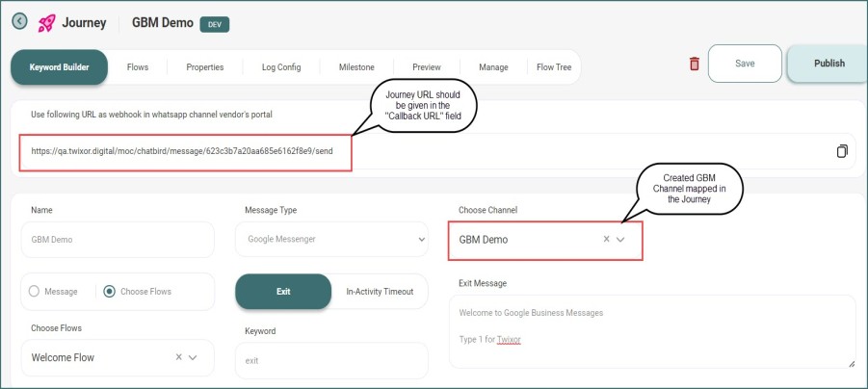Screen dimensions: 868x389
Task: Click the Publish button
Action: pyautogui.click(x=829, y=64)
